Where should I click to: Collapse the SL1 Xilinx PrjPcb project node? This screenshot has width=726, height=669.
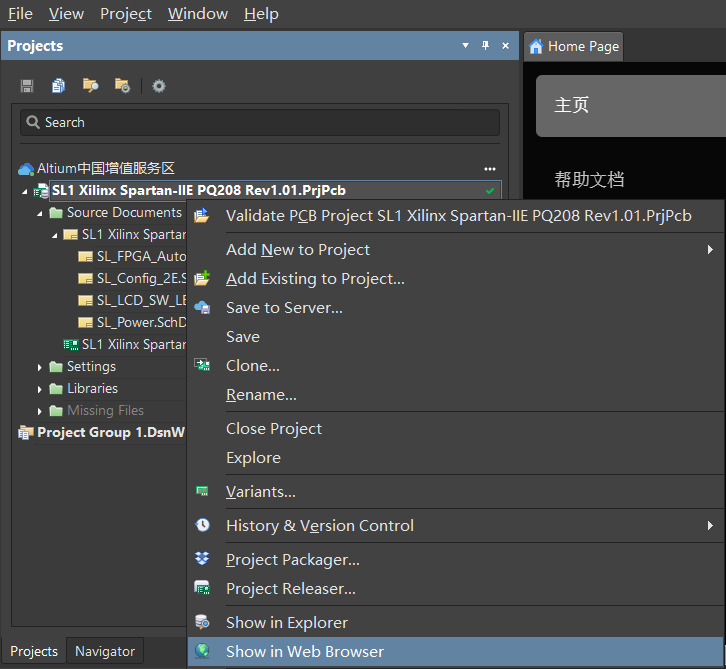point(25,192)
